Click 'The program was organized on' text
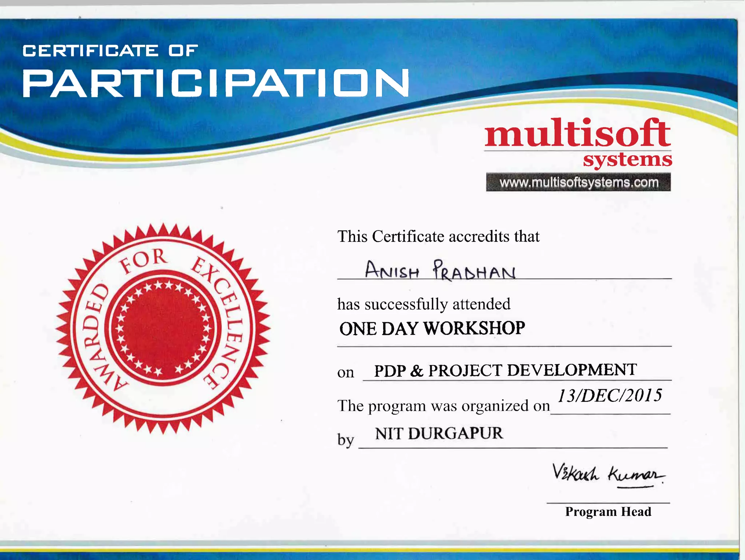Image resolution: width=745 pixels, height=560 pixels. 443,406
